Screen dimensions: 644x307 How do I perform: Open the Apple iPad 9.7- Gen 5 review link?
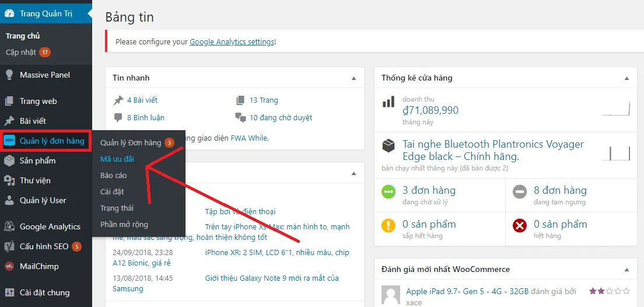[x=467, y=292]
